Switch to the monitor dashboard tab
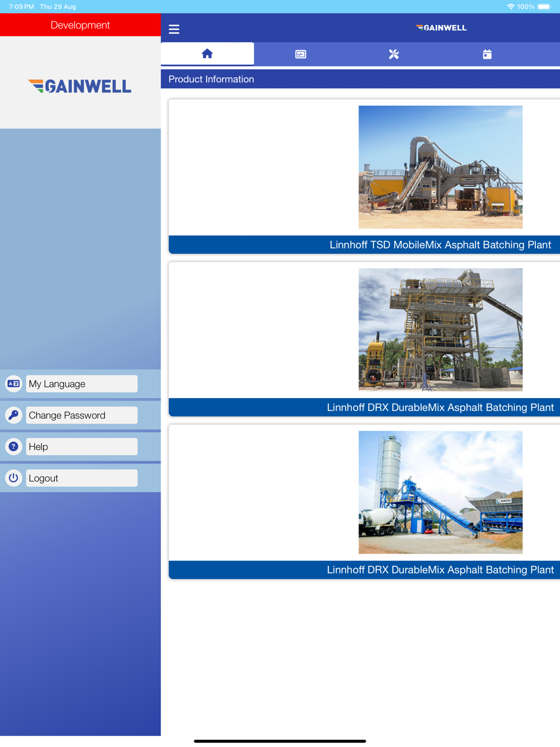 301,54
